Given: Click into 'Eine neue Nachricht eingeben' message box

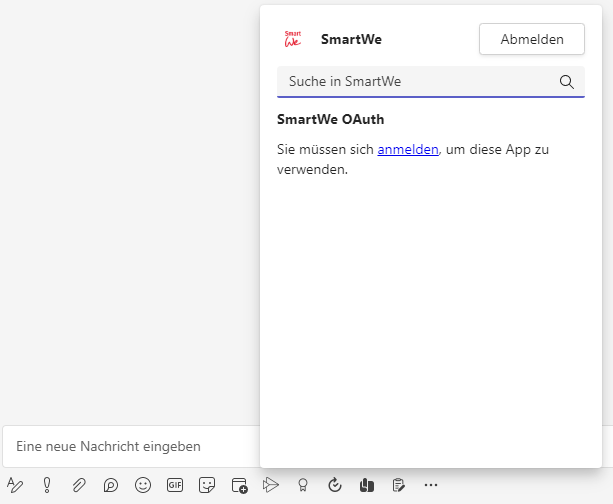Looking at the screenshot, I should tap(130, 446).
